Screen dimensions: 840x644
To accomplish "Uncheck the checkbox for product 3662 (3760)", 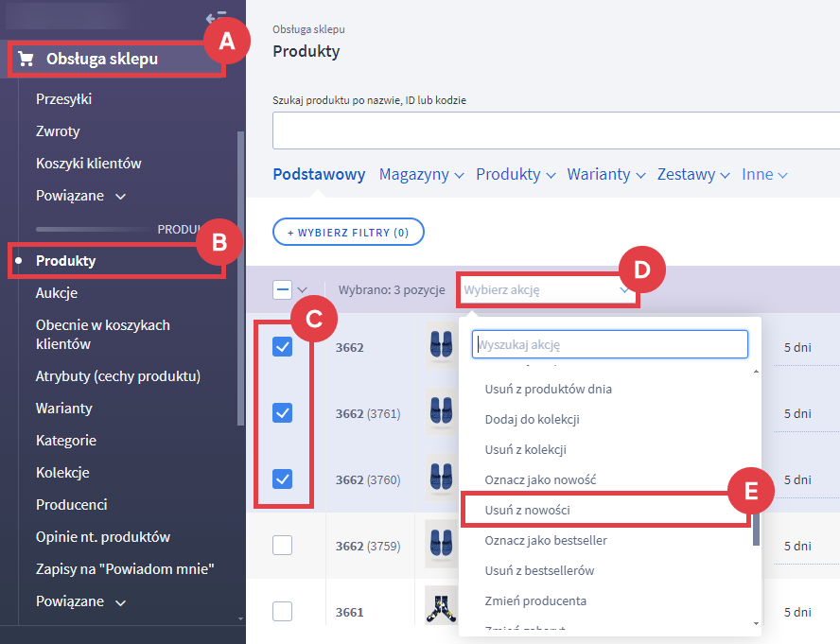I will tap(282, 479).
